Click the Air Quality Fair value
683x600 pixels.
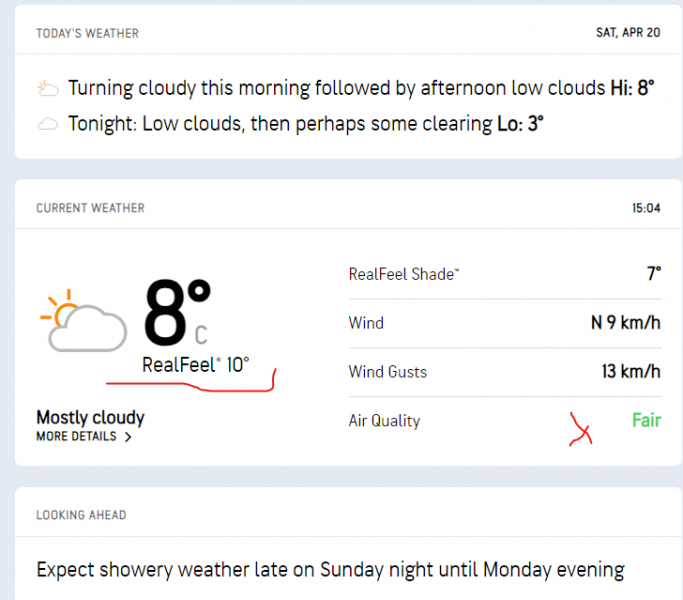coord(646,420)
